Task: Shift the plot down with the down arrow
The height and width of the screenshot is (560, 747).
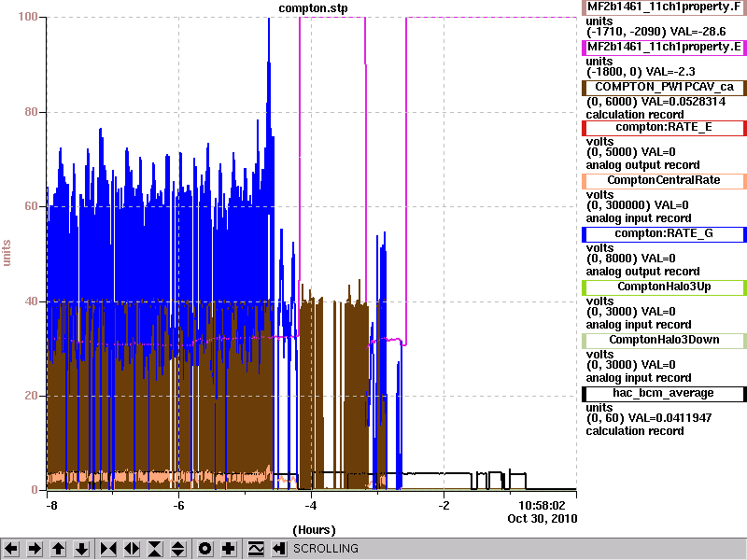Action: (x=82, y=549)
